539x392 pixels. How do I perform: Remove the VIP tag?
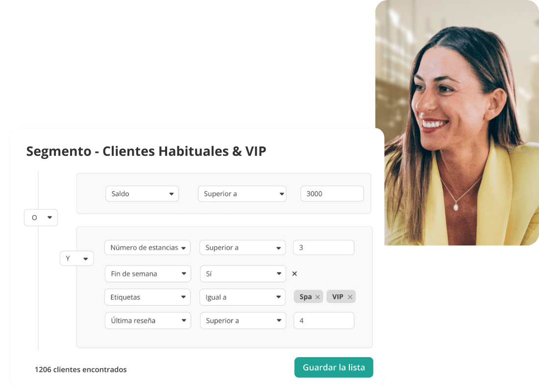(350, 297)
